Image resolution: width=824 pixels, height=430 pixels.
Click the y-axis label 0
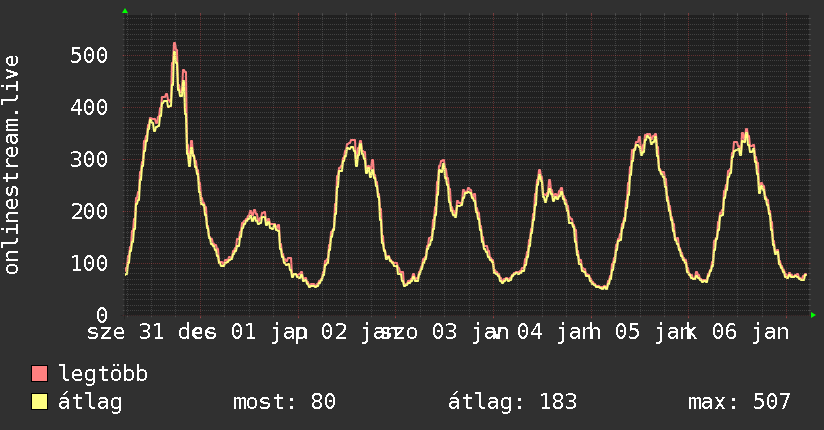point(102,315)
